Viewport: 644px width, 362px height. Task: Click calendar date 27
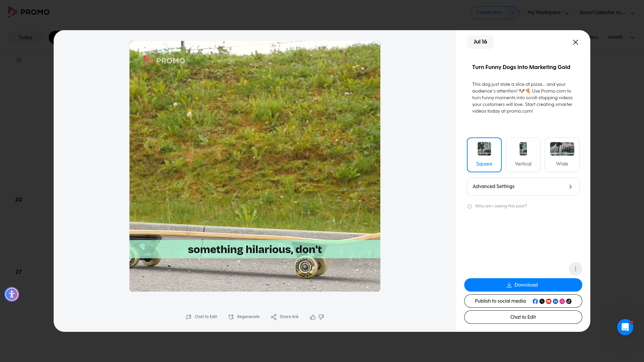18,272
